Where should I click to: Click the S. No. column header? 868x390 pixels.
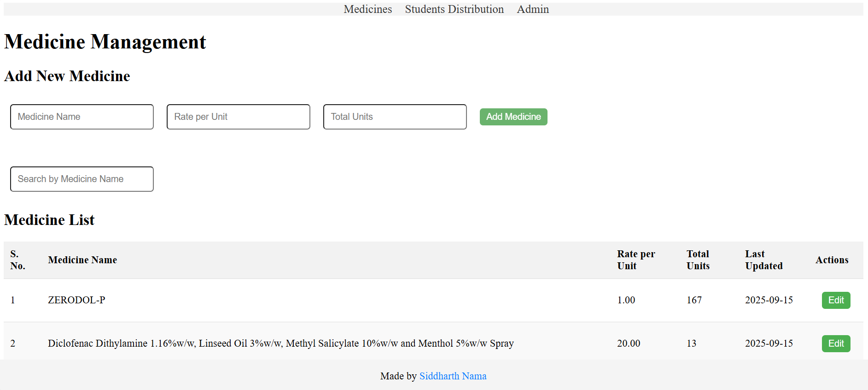coord(17,260)
